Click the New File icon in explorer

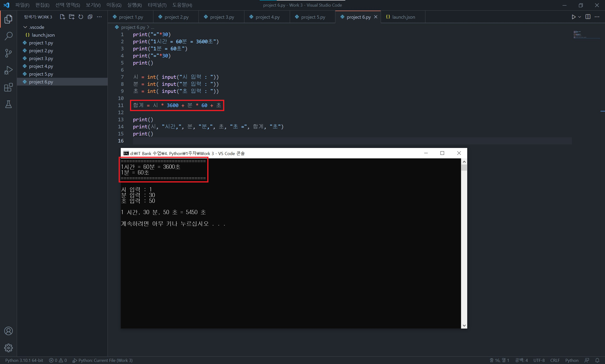coord(62,17)
